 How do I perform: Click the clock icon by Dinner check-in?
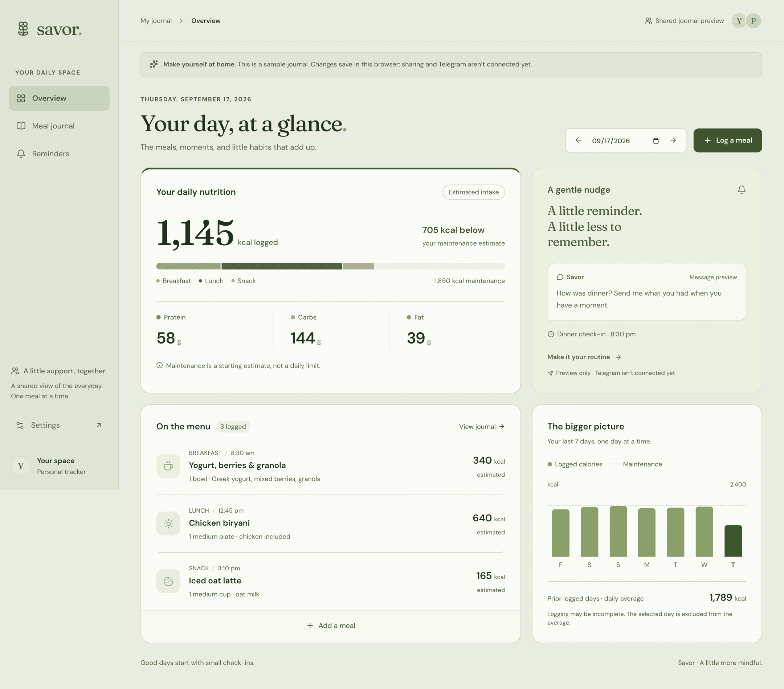pyautogui.click(x=551, y=334)
